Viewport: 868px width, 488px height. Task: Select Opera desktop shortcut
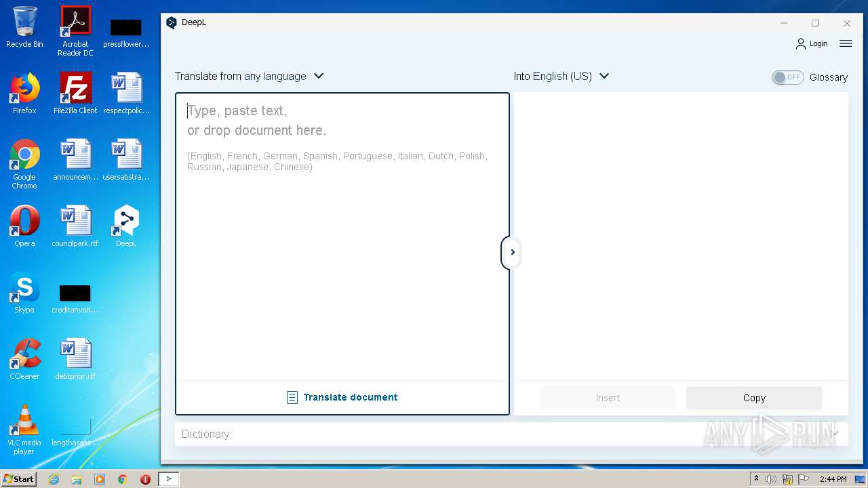(24, 226)
